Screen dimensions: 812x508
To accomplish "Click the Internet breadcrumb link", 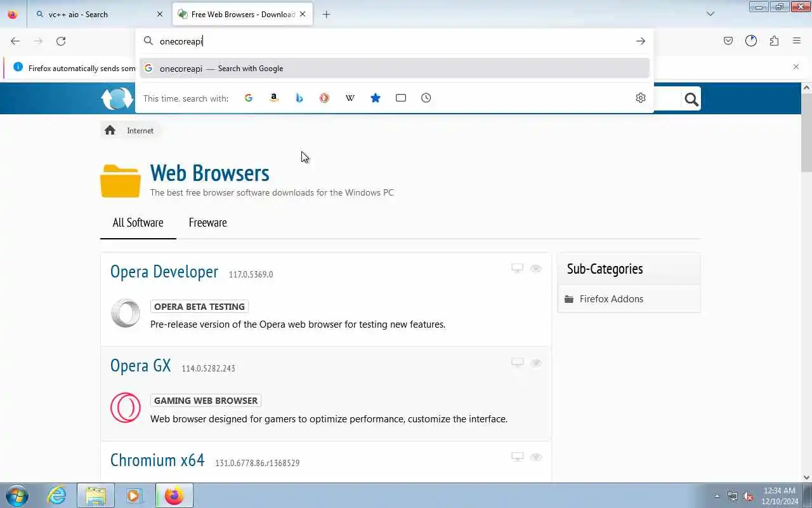I will 140,130.
